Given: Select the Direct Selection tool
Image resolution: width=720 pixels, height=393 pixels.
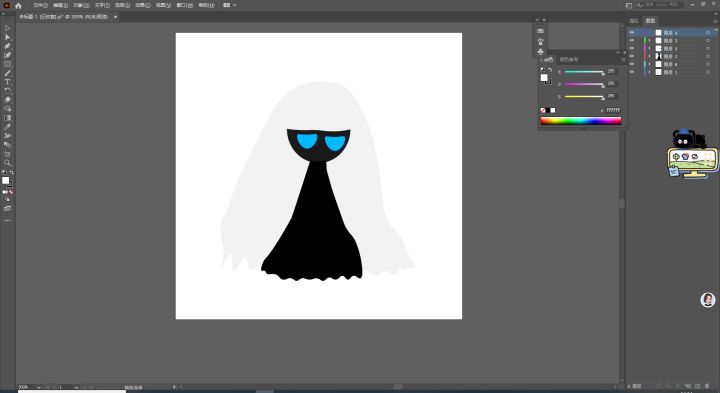Looking at the screenshot, I should point(7,37).
